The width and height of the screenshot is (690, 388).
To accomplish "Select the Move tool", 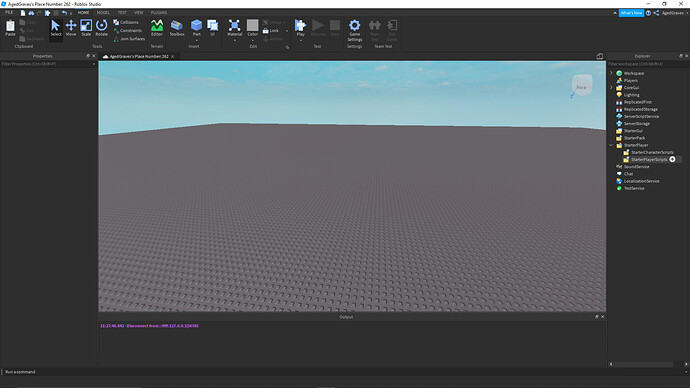I will coord(71,28).
